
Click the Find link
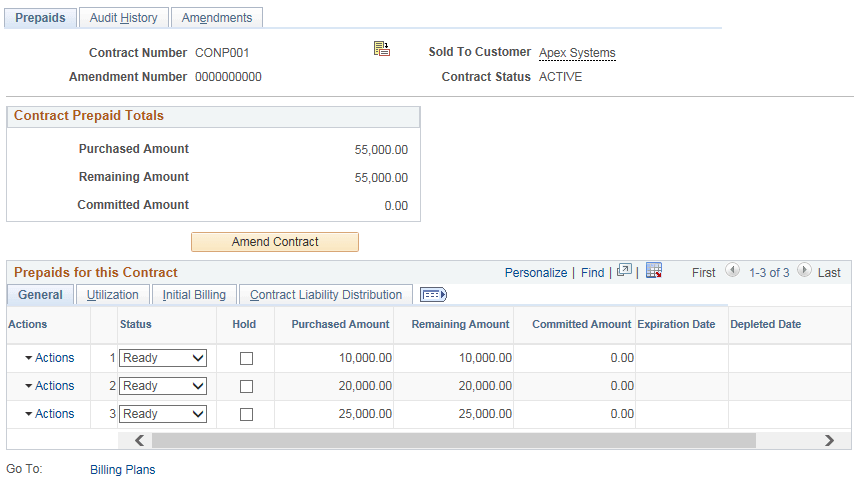click(x=593, y=273)
